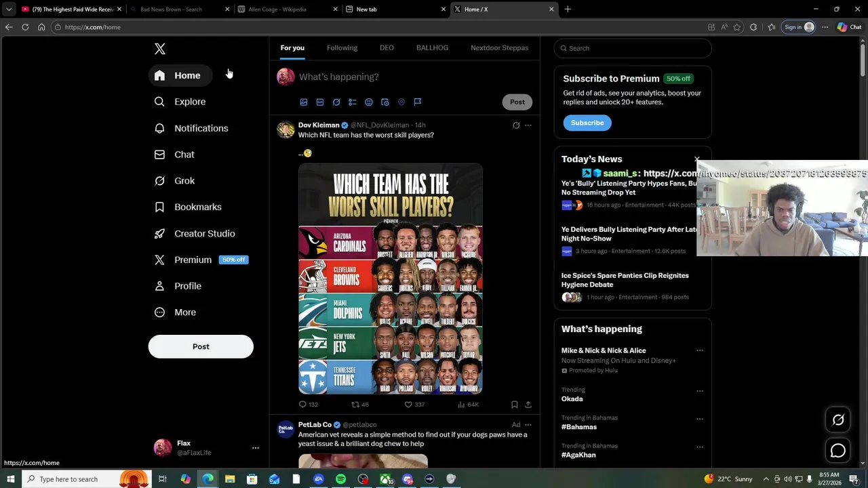
Task: Open the Explore page from the sidebar
Action: (180, 102)
